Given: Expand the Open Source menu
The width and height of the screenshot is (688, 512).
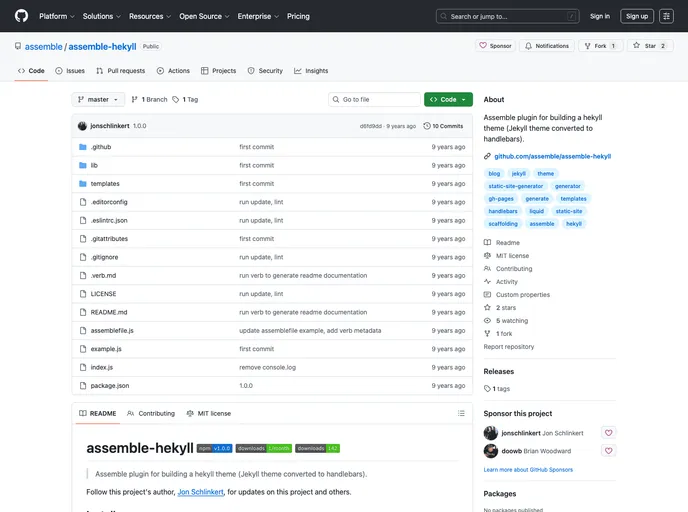Looking at the screenshot, I should click(204, 16).
